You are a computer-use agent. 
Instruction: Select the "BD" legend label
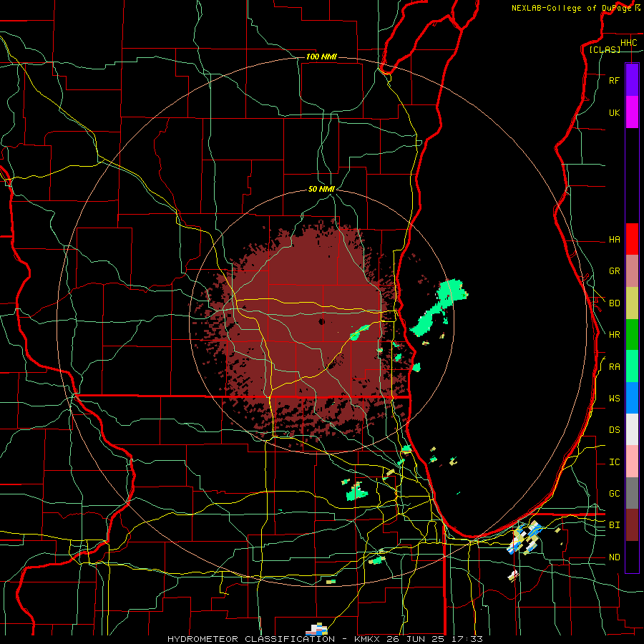click(614, 303)
